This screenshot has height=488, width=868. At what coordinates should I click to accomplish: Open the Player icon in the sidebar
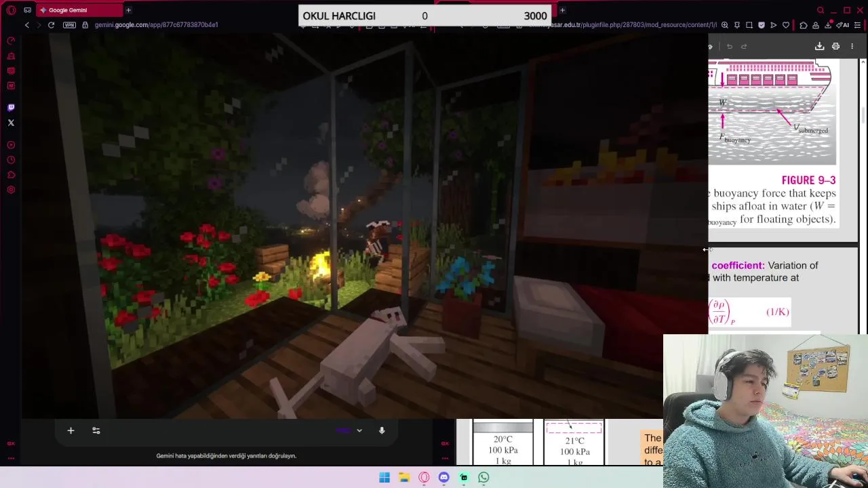pos(11,145)
